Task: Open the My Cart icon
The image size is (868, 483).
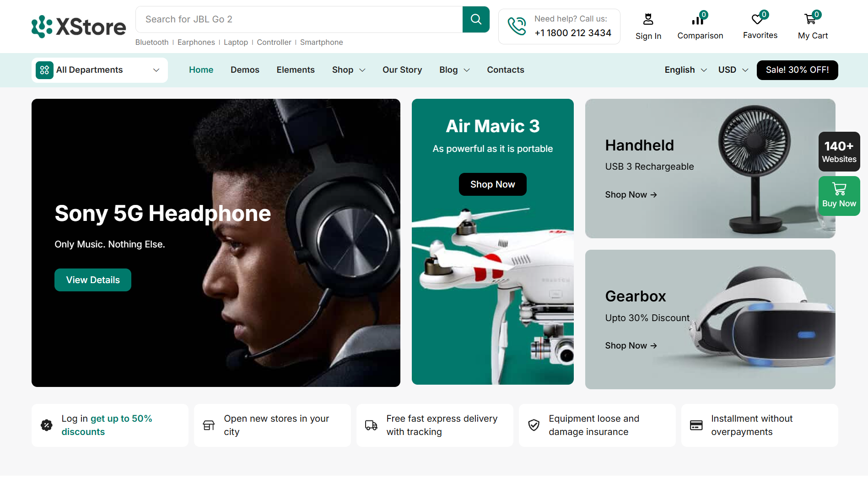Action: coord(810,19)
